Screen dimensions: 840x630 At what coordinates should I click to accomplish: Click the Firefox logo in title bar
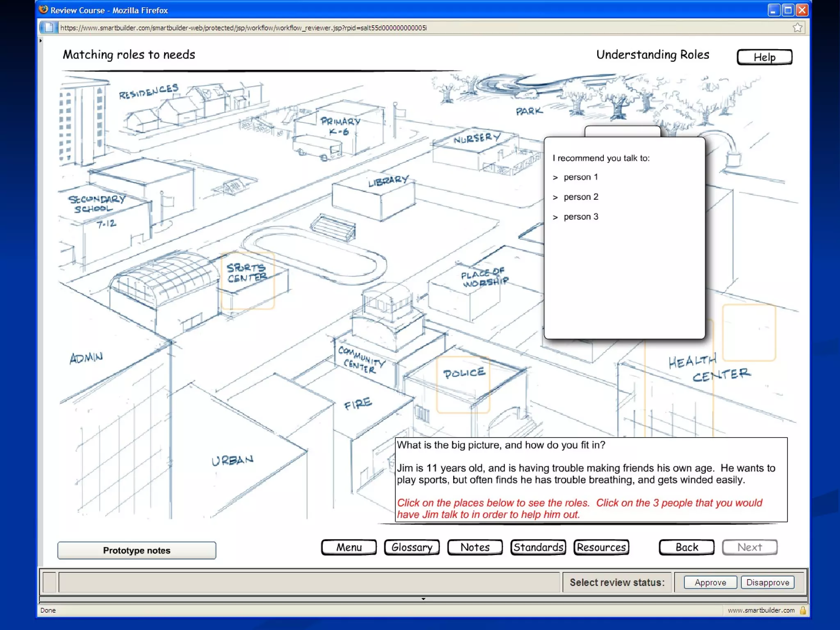pos(43,9)
